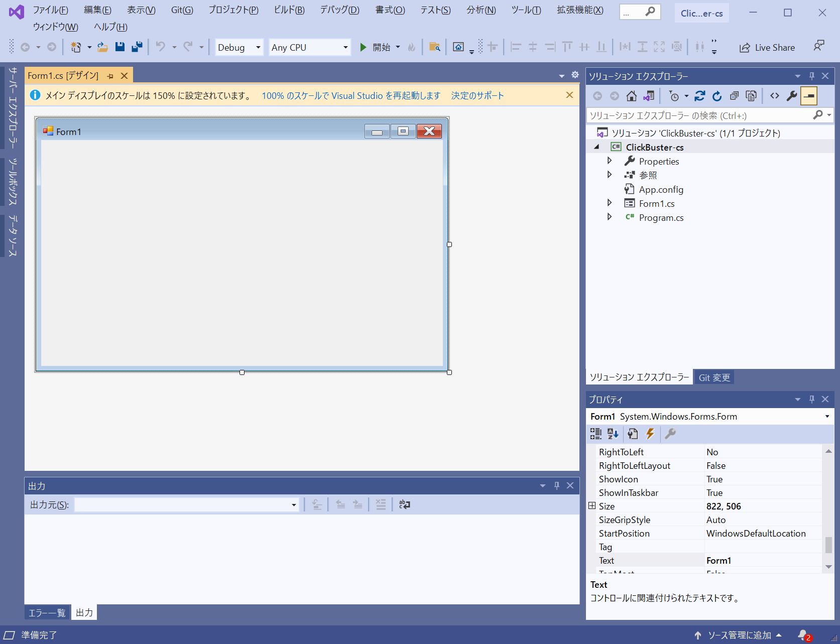This screenshot has width=840, height=644.
Task: Click the Save All toolbar icon
Action: (137, 47)
